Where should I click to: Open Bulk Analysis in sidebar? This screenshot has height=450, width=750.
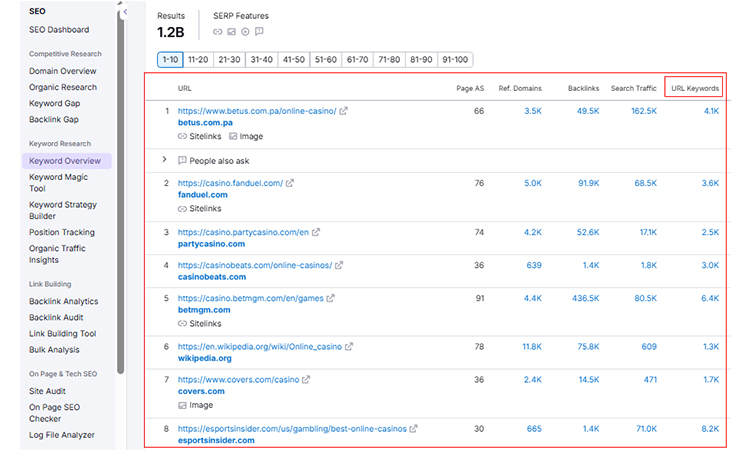54,350
